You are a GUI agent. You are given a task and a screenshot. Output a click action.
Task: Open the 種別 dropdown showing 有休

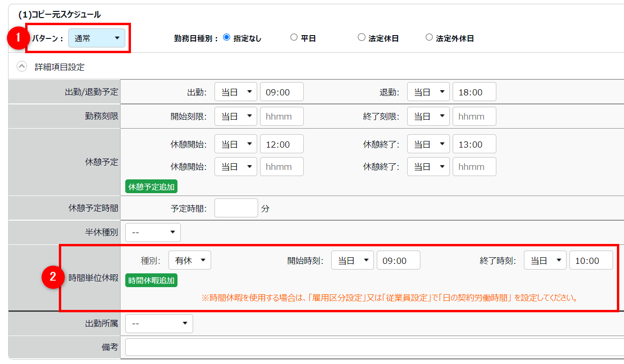pos(189,261)
